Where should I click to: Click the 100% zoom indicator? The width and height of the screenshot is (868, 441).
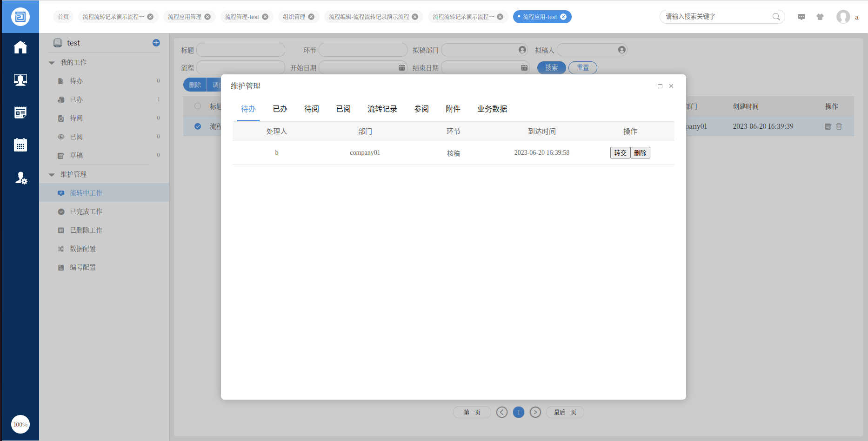click(x=20, y=424)
